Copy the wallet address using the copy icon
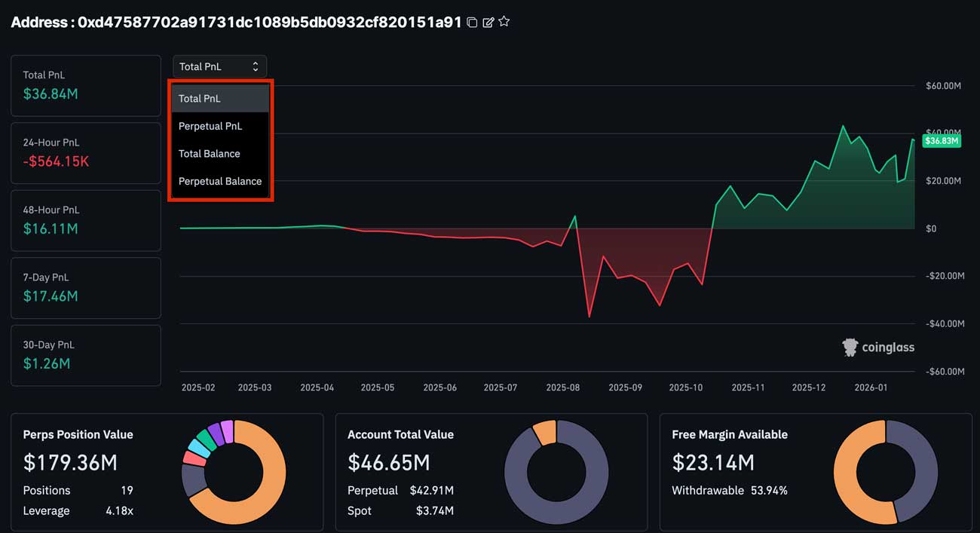Screen dimensions: 980x533 point(473,22)
